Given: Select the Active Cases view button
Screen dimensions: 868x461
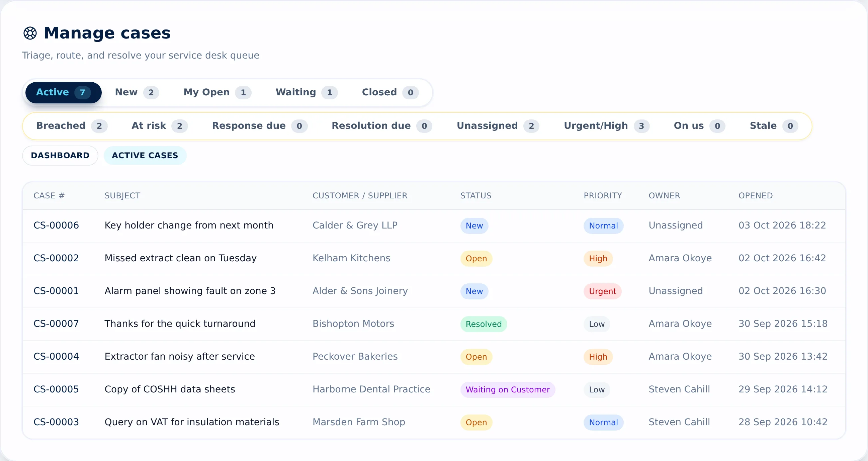Looking at the screenshot, I should point(145,155).
